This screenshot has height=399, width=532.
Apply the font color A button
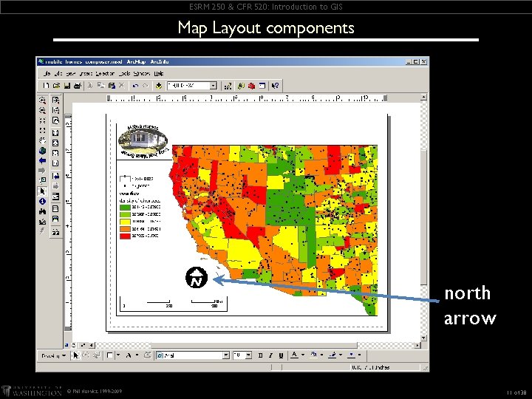(295, 355)
